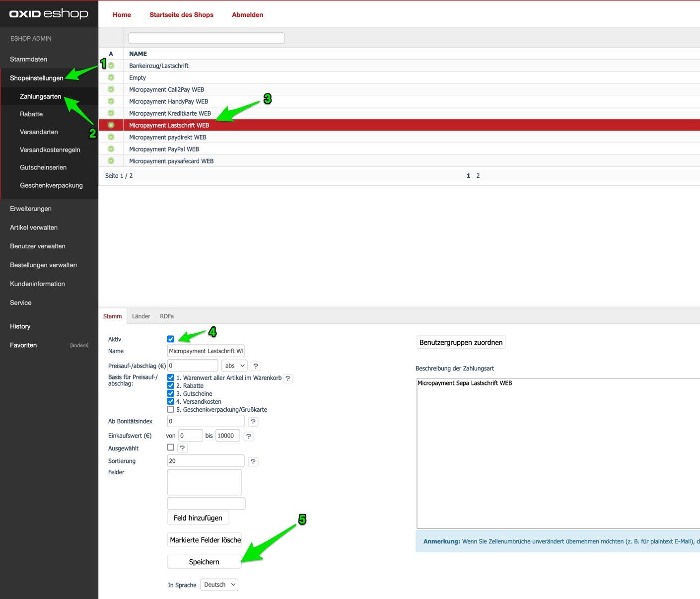Click the help icon beside Sortierung field

[253, 461]
